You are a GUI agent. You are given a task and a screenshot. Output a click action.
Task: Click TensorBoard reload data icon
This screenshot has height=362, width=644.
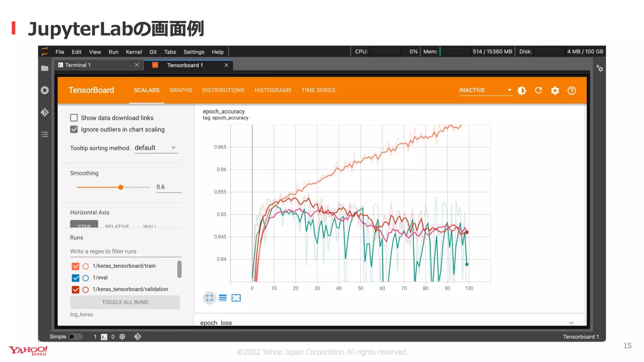click(538, 90)
